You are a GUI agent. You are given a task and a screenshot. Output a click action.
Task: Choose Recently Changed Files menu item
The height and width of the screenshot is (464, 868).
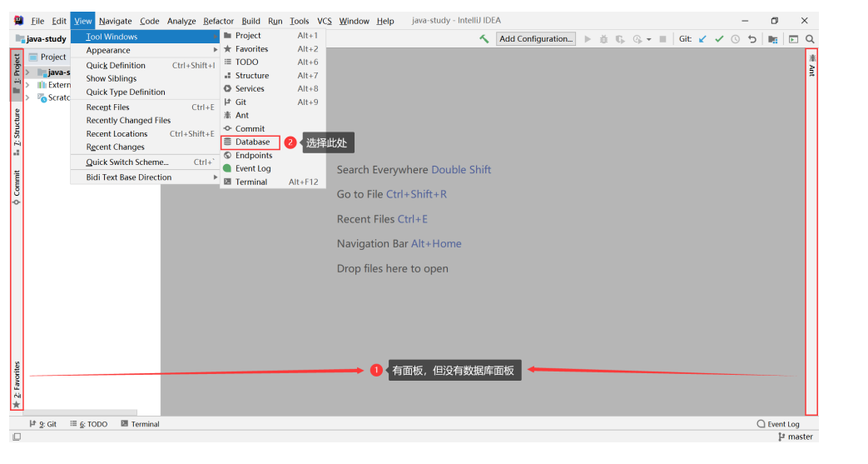click(x=145, y=120)
